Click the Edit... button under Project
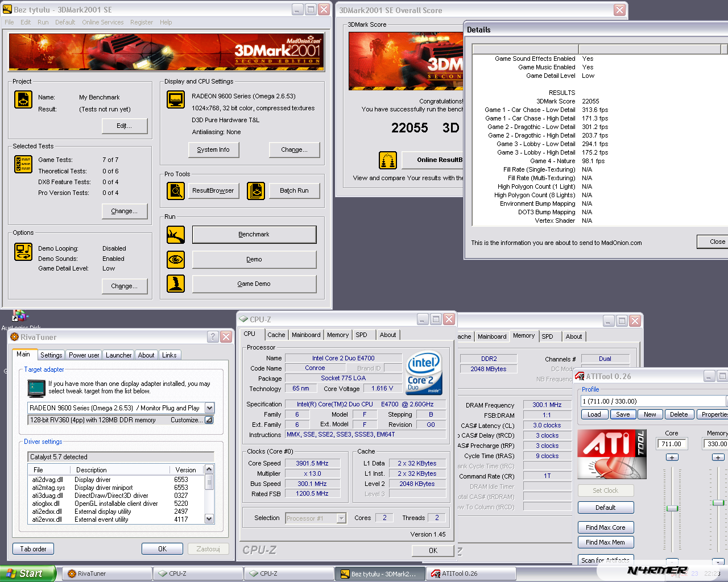 point(125,126)
